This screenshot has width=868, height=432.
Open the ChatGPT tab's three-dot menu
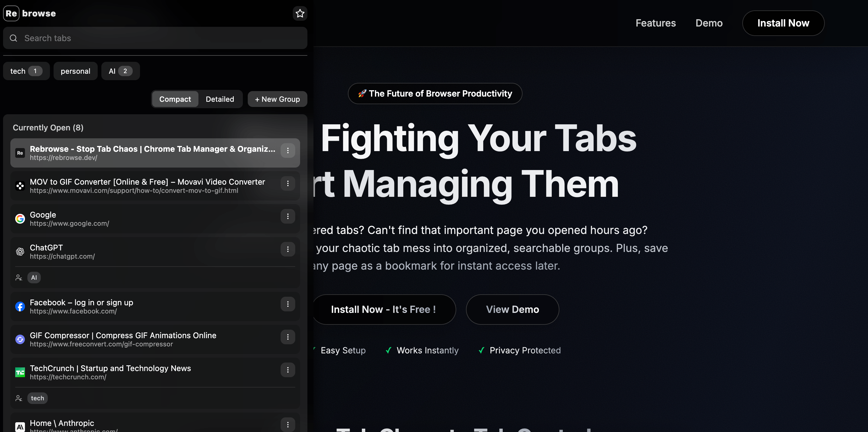click(287, 249)
